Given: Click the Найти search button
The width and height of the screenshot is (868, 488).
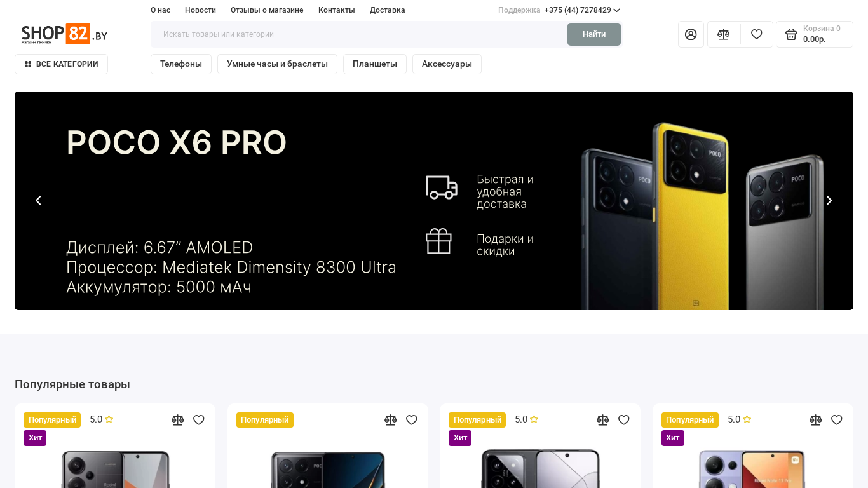Looking at the screenshot, I should tap(594, 34).
